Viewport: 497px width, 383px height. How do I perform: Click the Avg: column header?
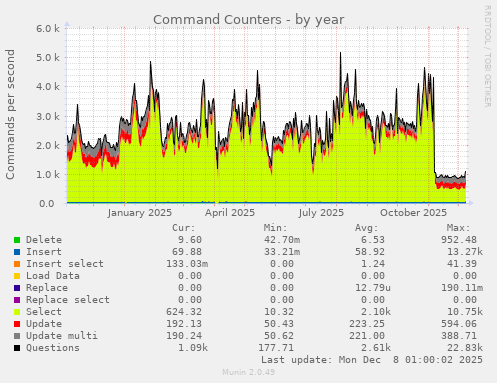tap(367, 228)
